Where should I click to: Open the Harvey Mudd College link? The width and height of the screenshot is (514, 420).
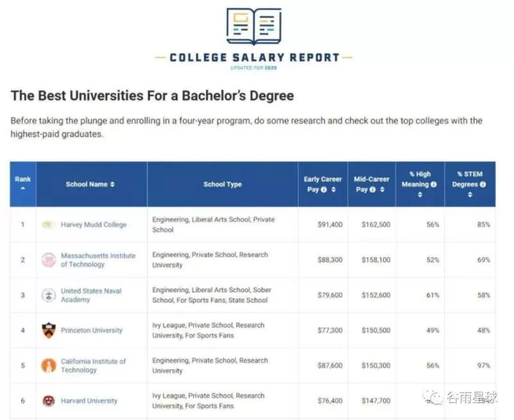(94, 225)
